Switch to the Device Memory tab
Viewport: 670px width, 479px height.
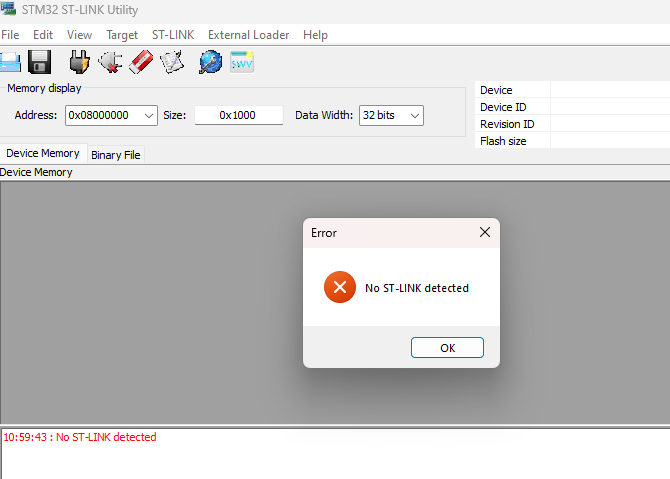43,153
